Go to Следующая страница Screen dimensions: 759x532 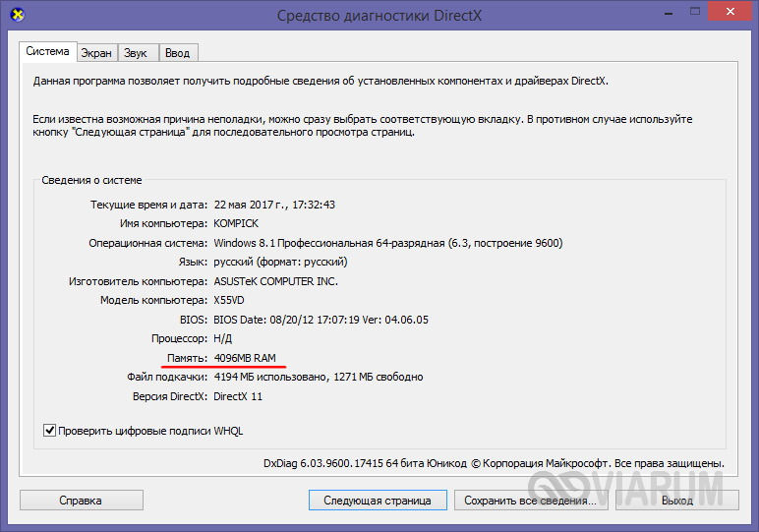tap(378, 501)
